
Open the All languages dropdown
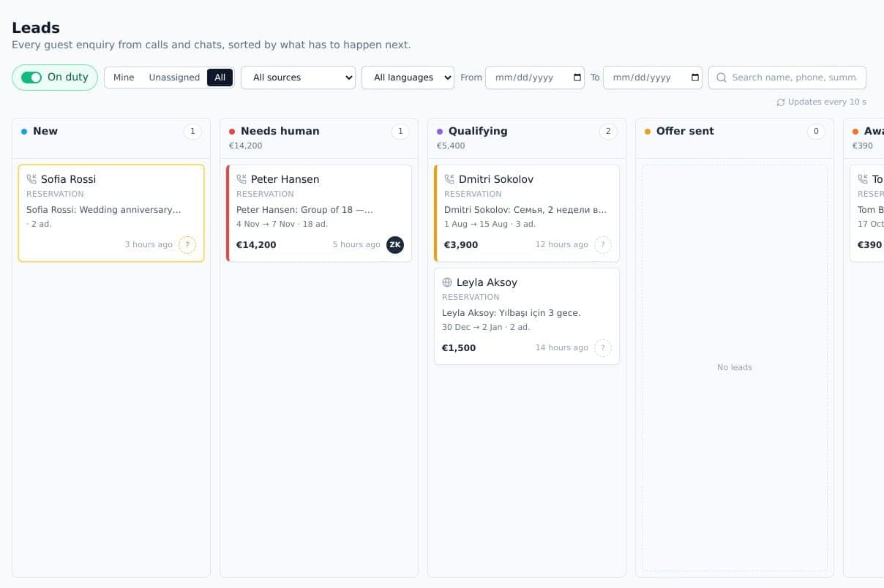pos(408,78)
